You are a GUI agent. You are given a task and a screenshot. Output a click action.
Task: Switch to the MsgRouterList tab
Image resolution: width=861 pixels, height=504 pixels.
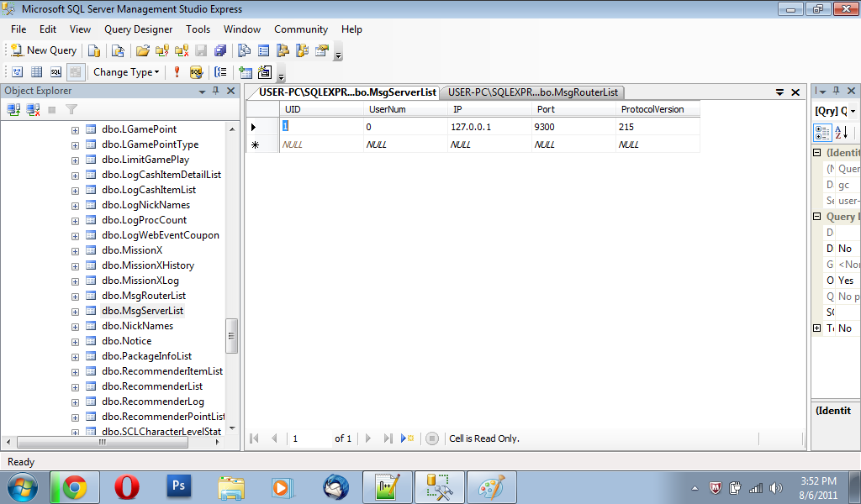(x=532, y=92)
